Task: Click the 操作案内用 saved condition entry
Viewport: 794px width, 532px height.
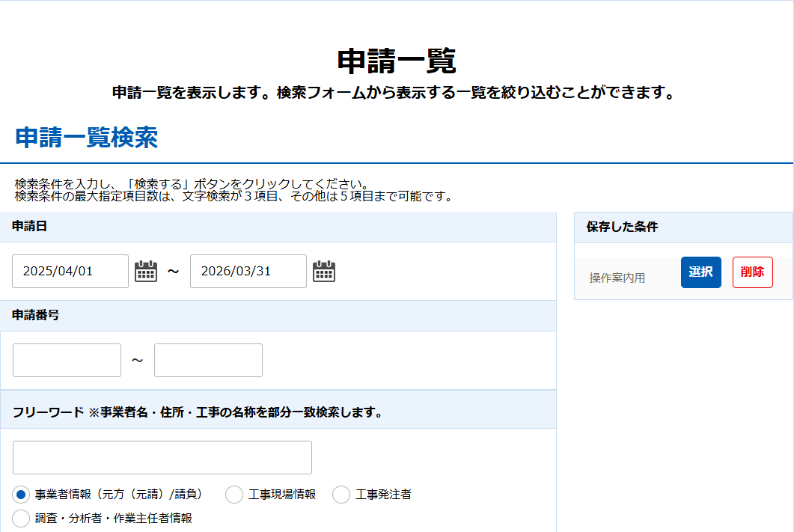Action: 617,278
